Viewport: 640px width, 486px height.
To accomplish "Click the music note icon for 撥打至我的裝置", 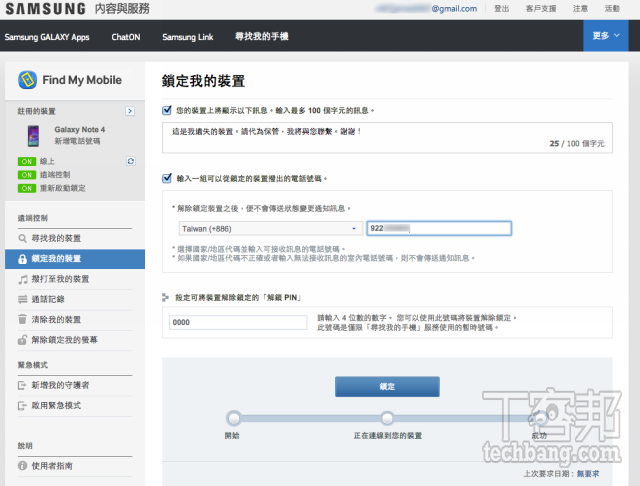I will click(x=22, y=279).
